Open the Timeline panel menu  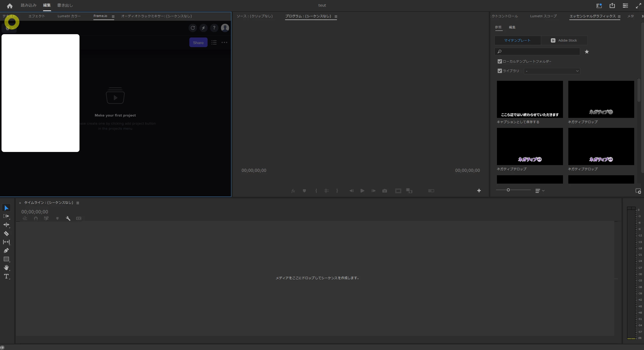click(78, 203)
